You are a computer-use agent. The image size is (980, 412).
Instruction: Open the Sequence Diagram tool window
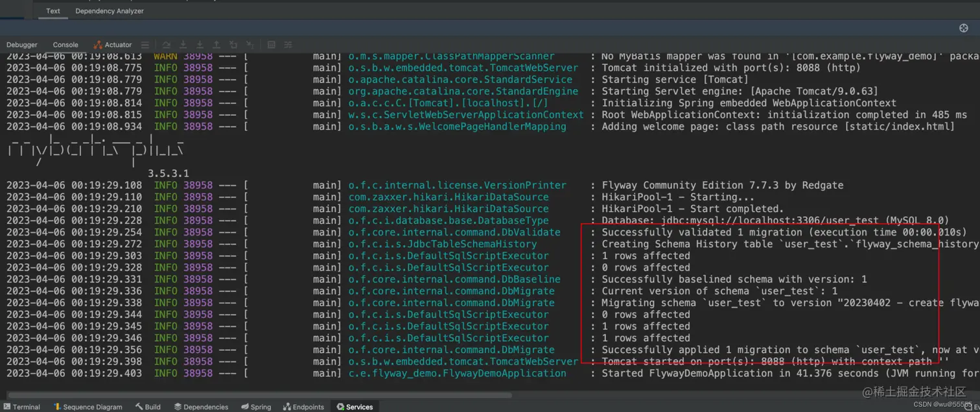pyautogui.click(x=87, y=407)
